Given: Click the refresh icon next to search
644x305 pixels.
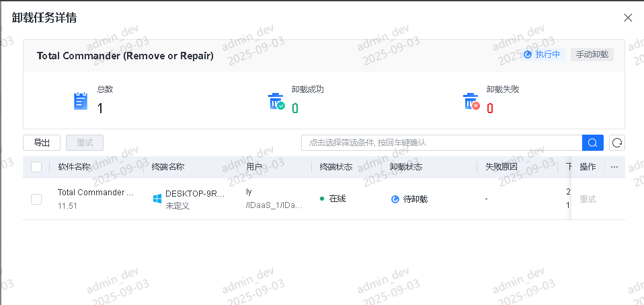Looking at the screenshot, I should point(617,143).
